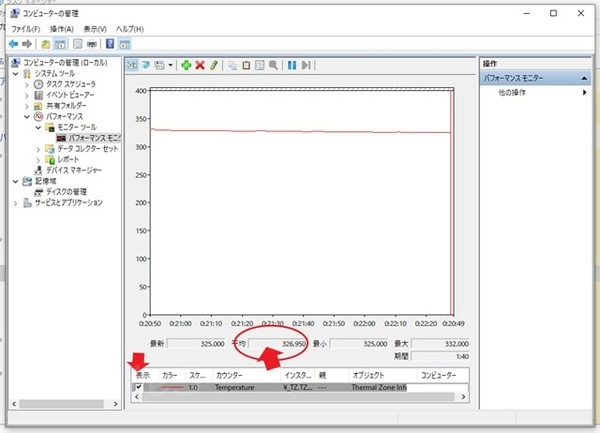
Task: Select データ コレクター セット in the tree
Action: pyautogui.click(x=88, y=148)
